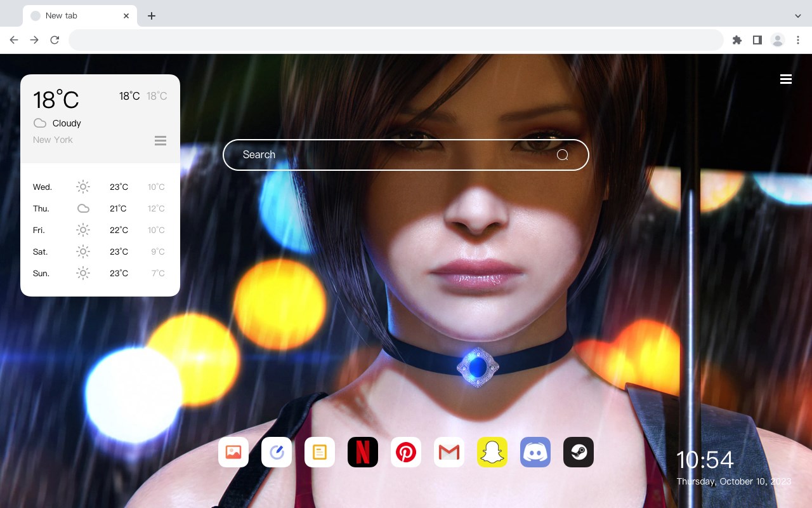Click the 10:54 clock display
Image resolution: width=812 pixels, height=508 pixels.
pyautogui.click(x=705, y=460)
